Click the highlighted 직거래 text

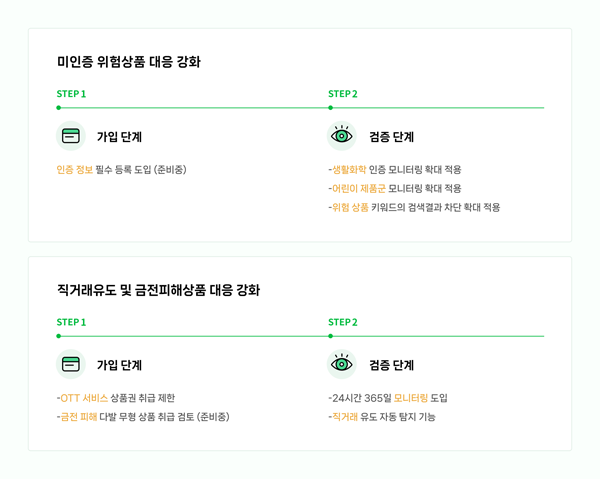(x=345, y=417)
